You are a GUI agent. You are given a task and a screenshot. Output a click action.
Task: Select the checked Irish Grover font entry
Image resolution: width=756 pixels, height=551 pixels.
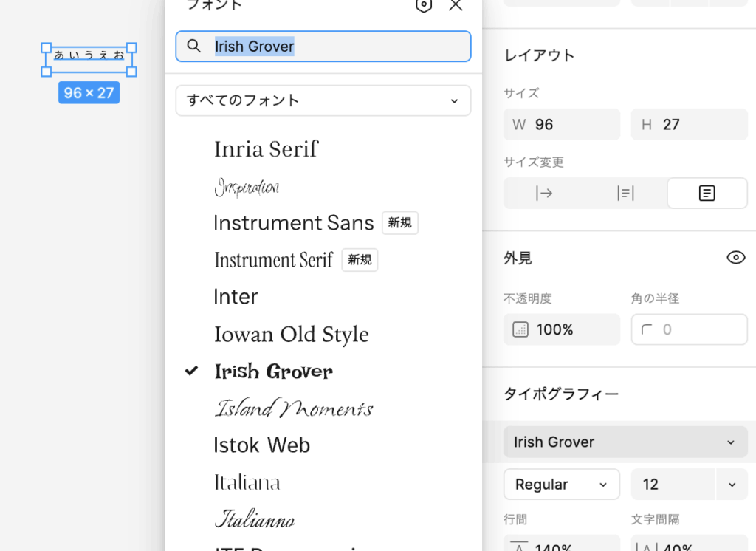click(x=273, y=372)
